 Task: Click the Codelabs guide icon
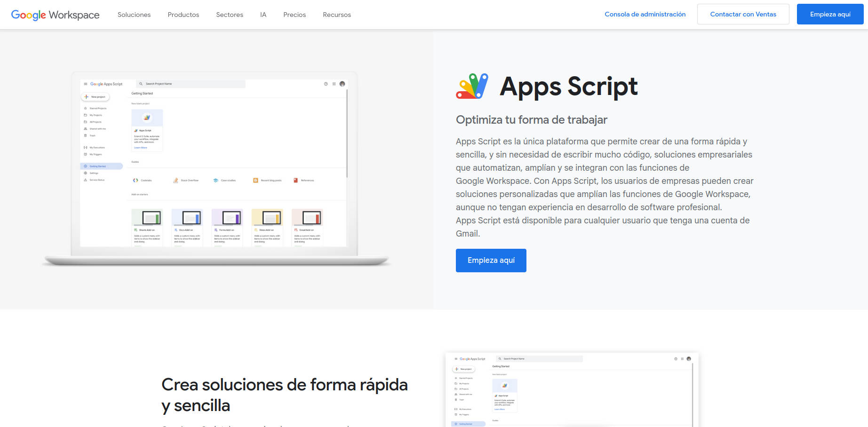(135, 180)
